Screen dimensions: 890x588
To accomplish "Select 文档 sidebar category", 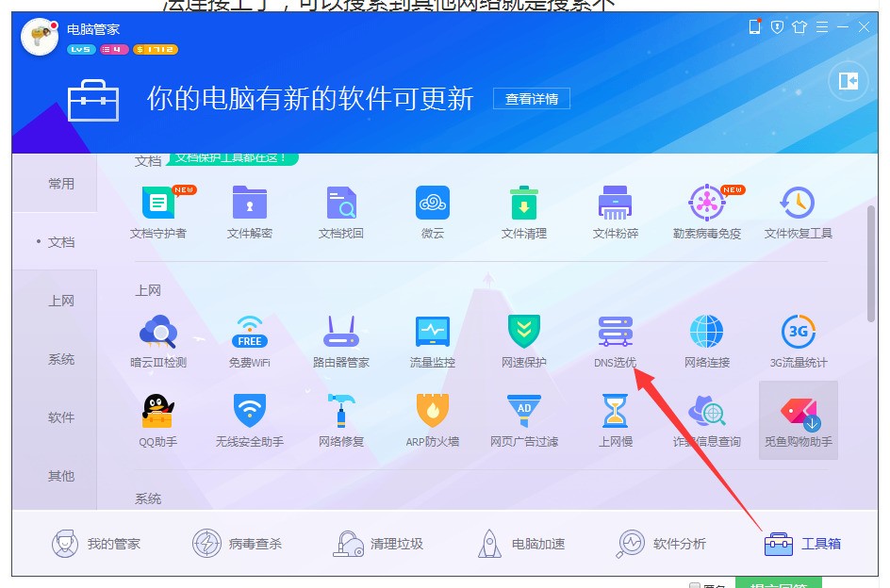I will tap(55, 242).
